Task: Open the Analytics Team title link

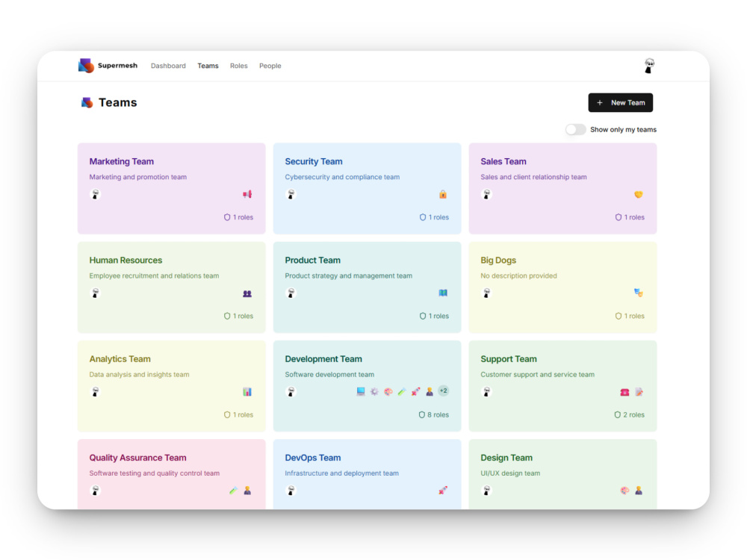Action: point(120,358)
